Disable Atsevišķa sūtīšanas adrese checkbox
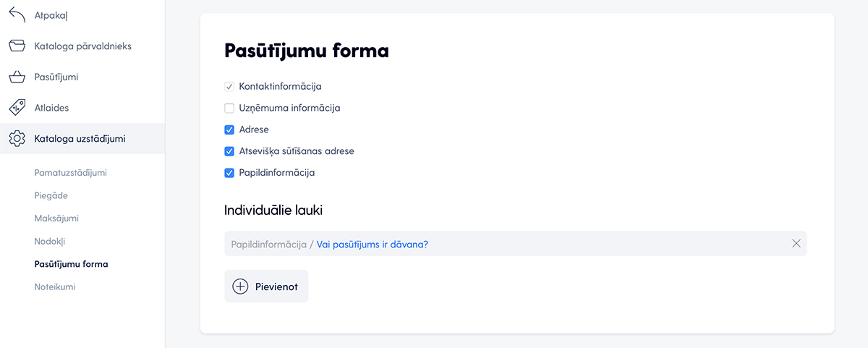The height and width of the screenshot is (348, 868). 229,151
